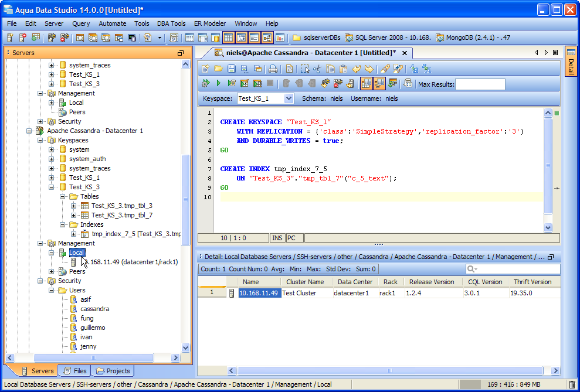Click the Save As floppy icon with dots
Screen dimensions: 580x392
click(244, 69)
